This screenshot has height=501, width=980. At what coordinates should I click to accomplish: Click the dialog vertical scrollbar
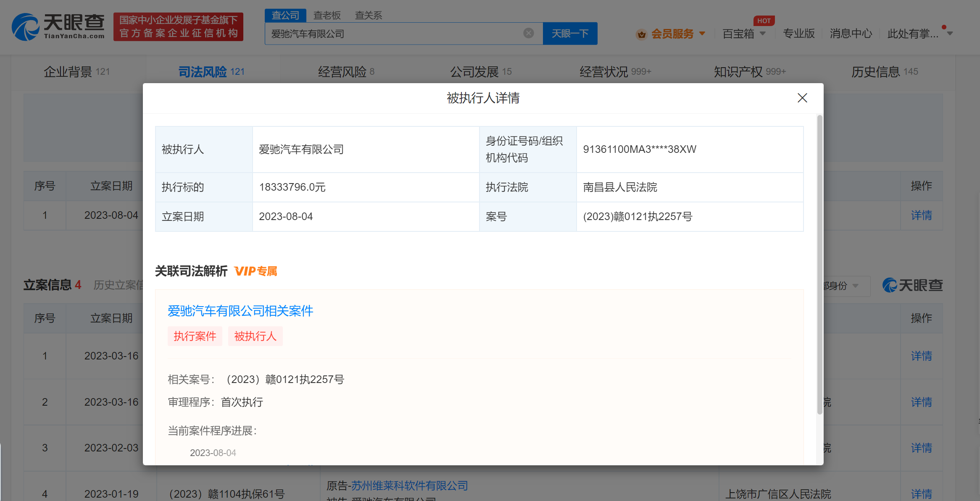tap(819, 265)
